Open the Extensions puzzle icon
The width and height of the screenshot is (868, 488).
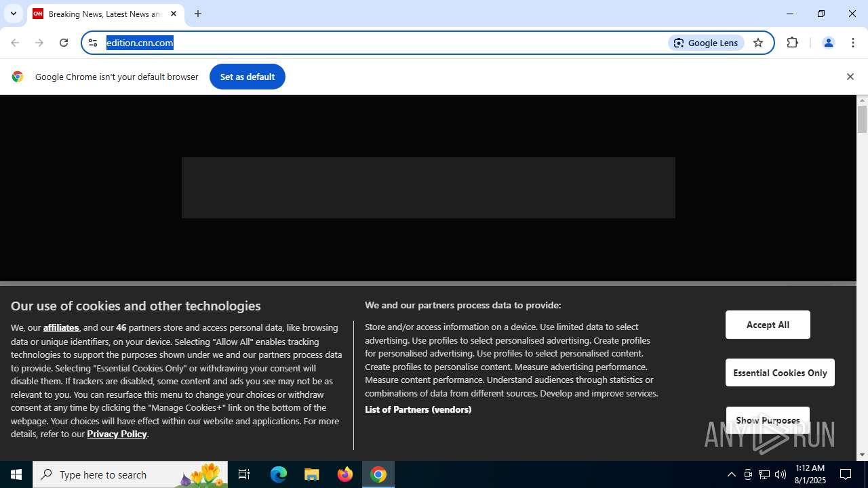point(792,43)
